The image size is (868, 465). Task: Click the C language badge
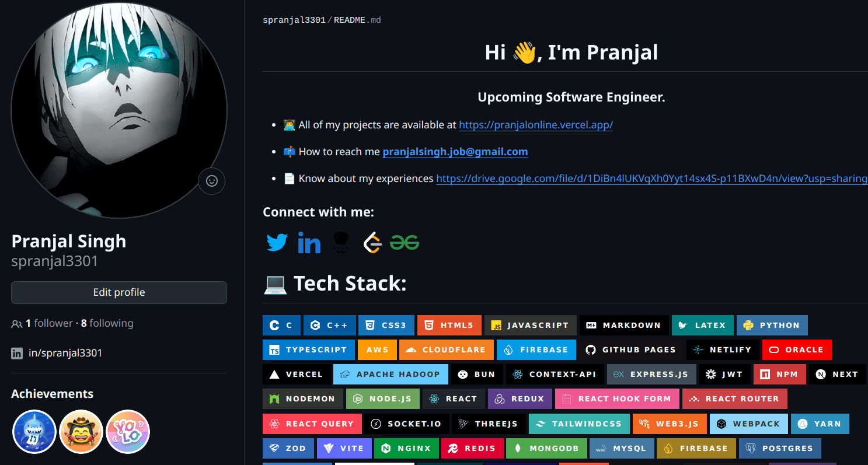tap(281, 325)
